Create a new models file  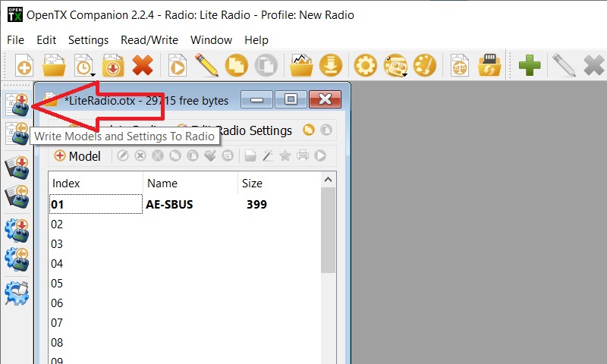tap(24, 65)
